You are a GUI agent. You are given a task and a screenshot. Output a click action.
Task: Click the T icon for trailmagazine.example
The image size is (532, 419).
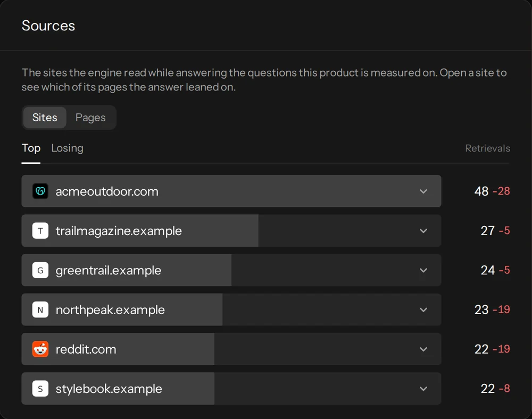pos(40,231)
